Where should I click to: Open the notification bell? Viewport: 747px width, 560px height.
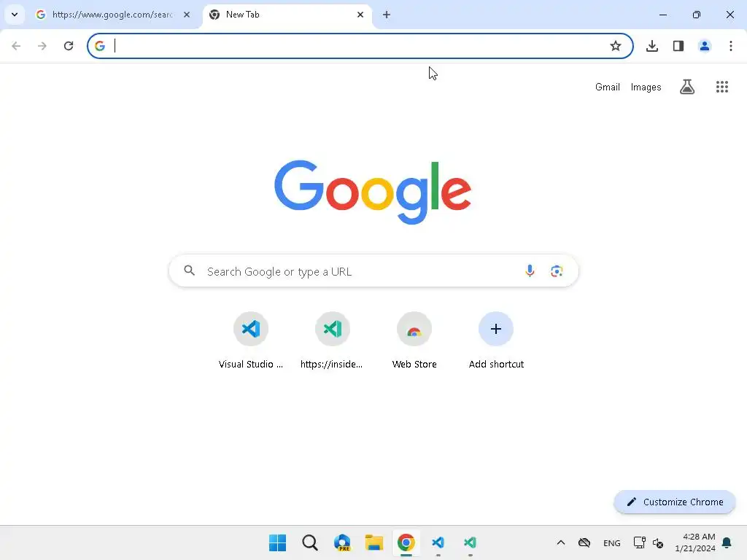[x=727, y=542]
